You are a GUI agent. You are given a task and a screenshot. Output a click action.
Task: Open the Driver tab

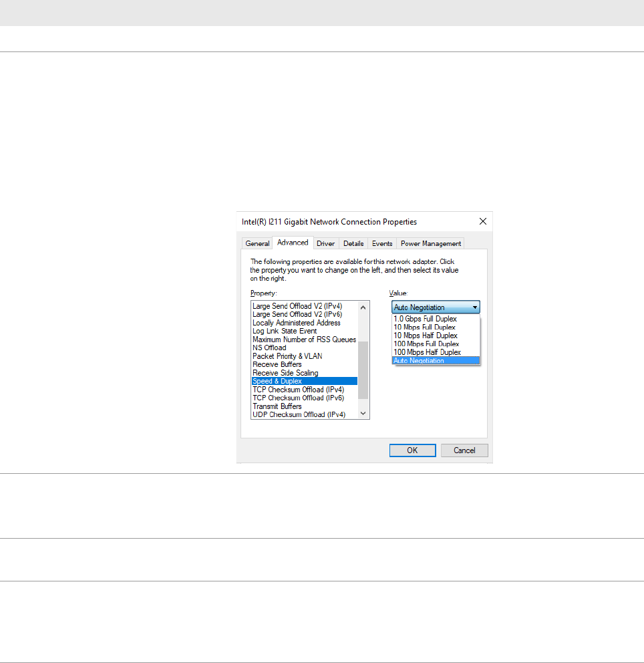tap(325, 243)
